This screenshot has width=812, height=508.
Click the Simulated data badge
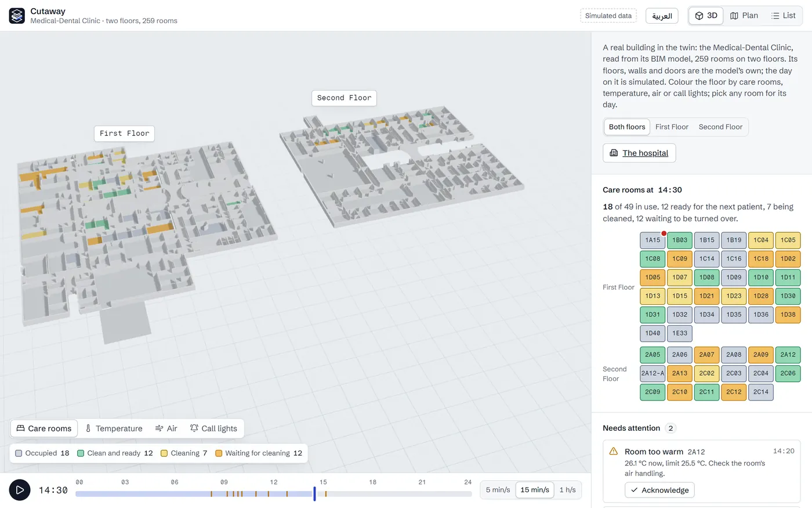608,16
